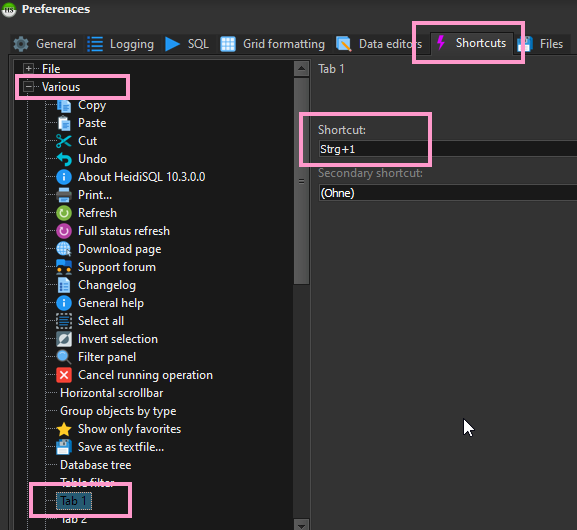577x530 pixels.
Task: Click the About HeidiSQL info icon
Action: [x=64, y=177]
